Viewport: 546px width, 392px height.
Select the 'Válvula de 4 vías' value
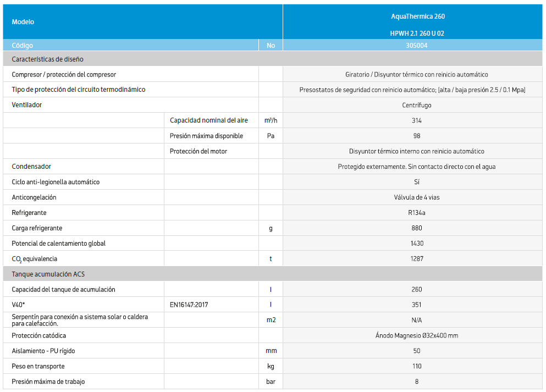point(417,197)
